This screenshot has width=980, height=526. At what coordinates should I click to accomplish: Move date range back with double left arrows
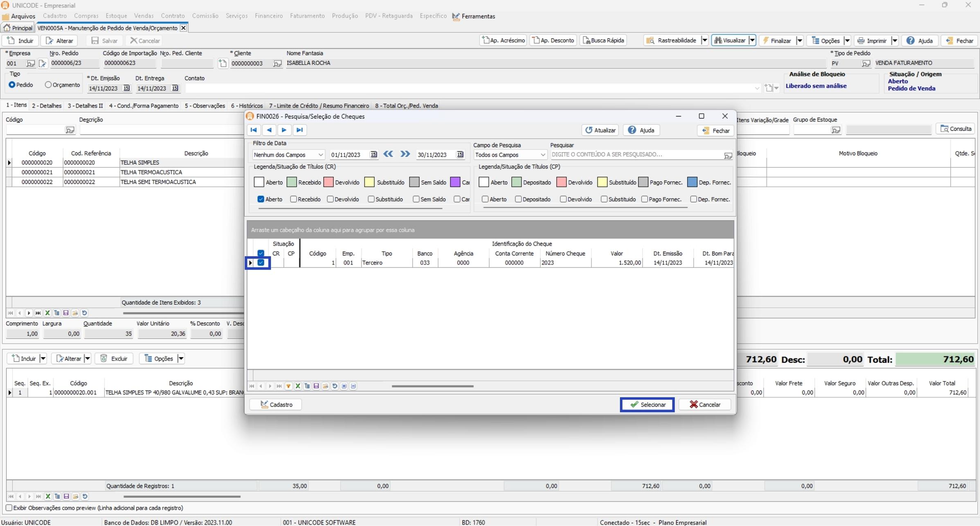[x=388, y=154]
